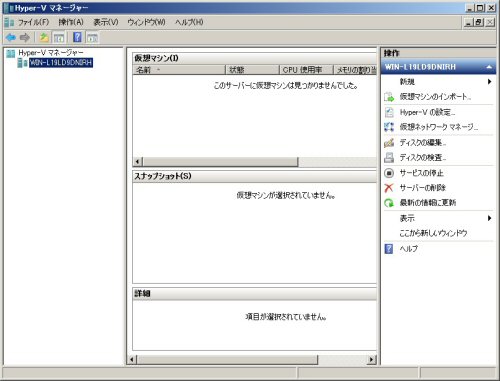
Task: Click the MMC system icon in menu bar
Action: point(9,22)
